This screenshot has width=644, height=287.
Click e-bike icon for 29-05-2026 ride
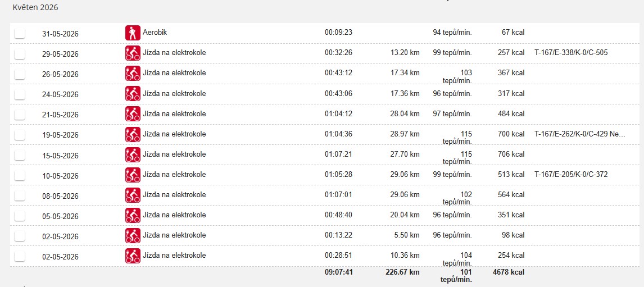click(133, 53)
